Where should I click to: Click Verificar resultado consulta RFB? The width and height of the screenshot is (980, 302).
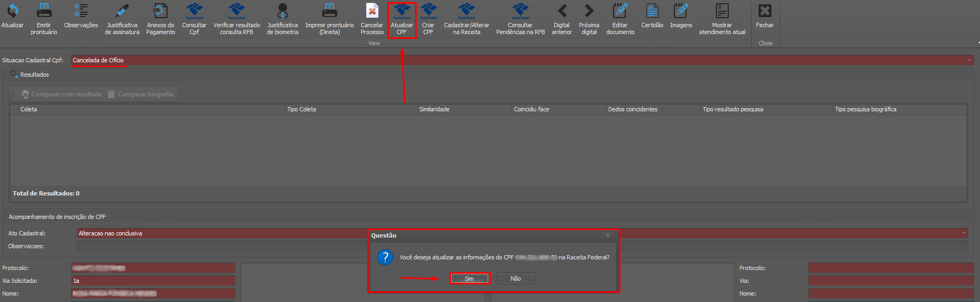(x=237, y=19)
